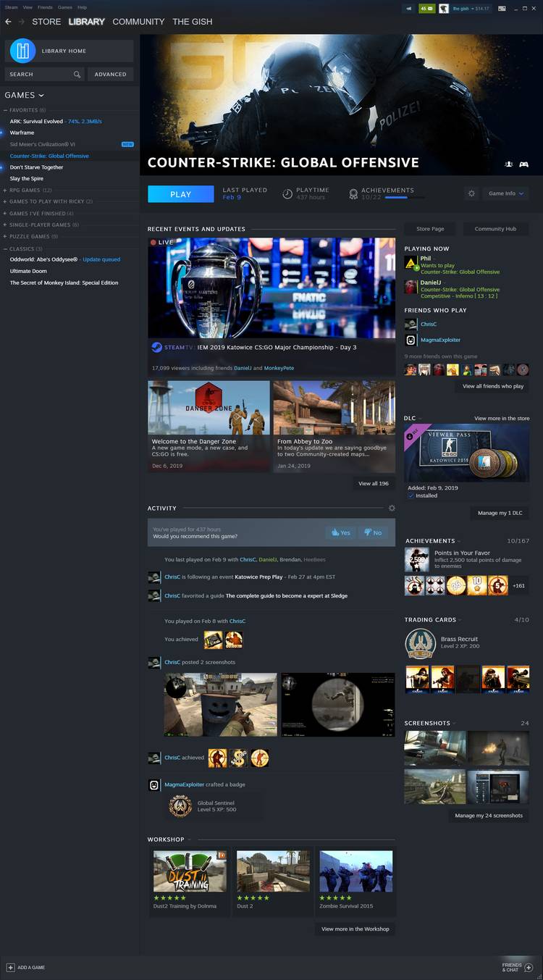
Task: Open Welcome to the Danger Zone news card
Action: 209,427
